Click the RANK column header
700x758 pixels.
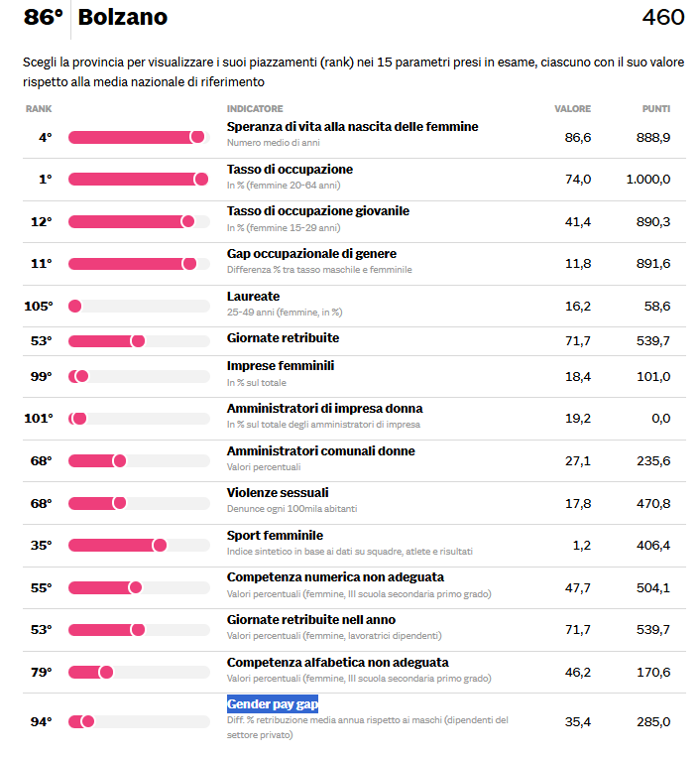tap(39, 108)
